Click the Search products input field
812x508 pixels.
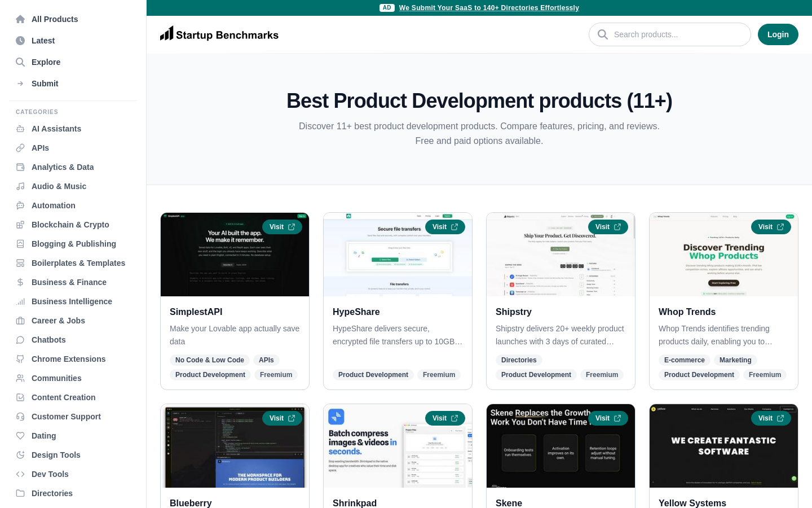click(670, 34)
